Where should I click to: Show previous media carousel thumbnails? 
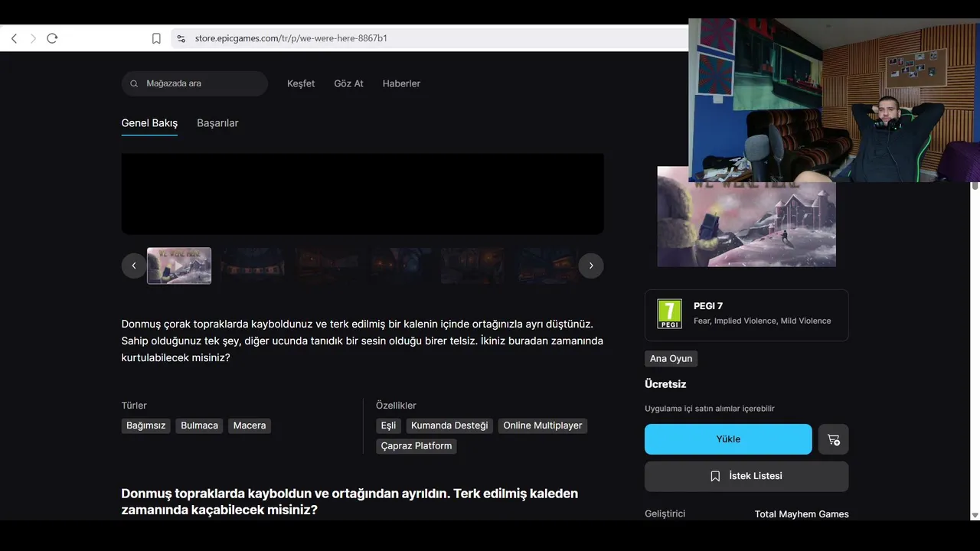[134, 266]
